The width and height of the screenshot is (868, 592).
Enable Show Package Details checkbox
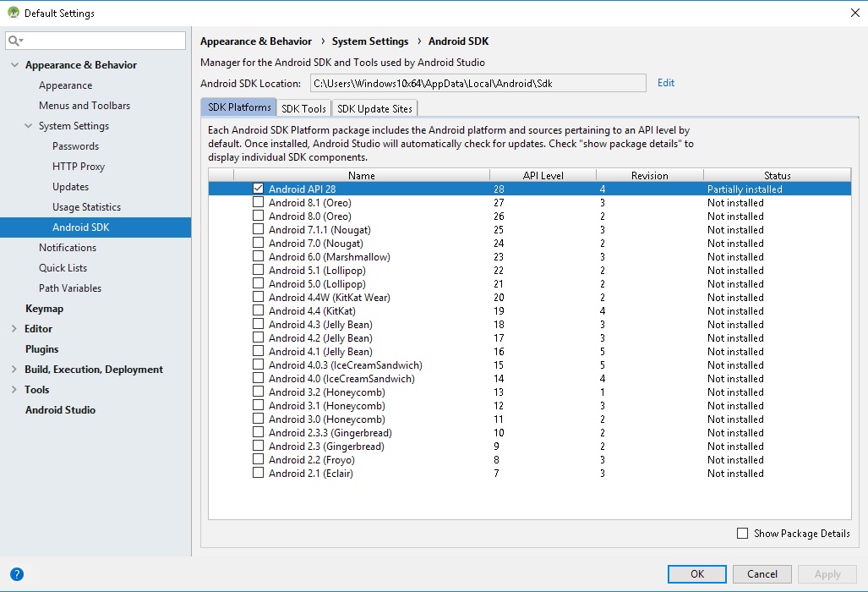coord(742,534)
